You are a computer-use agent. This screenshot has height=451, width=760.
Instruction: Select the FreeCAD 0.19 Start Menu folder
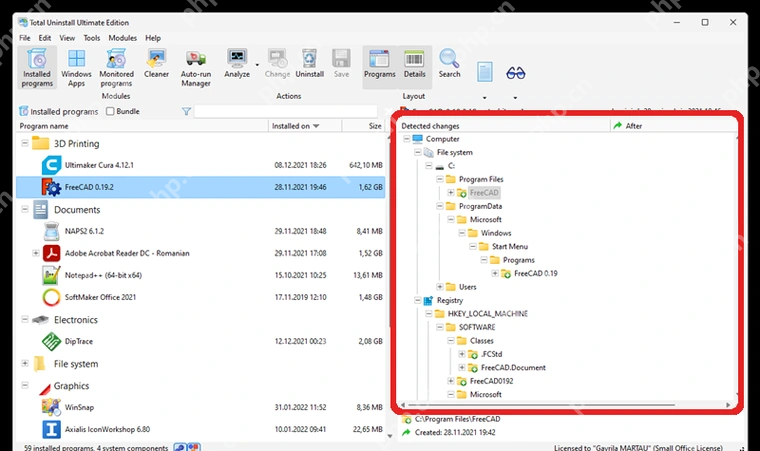click(536, 274)
